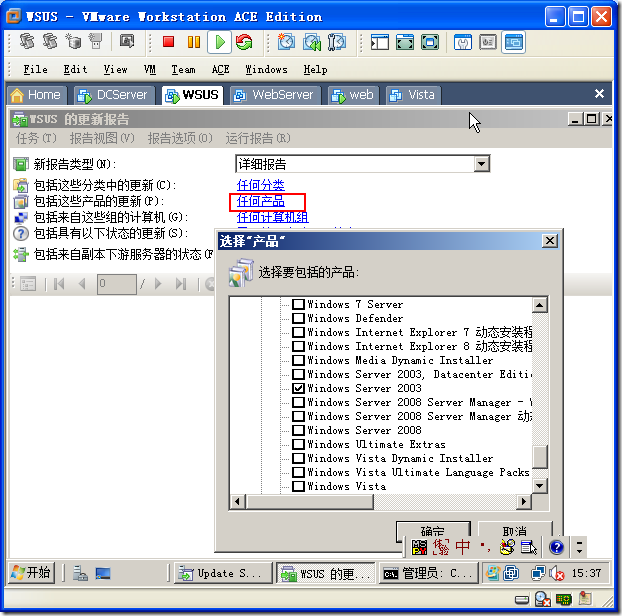Click the help question mark language bar icon

557,547
